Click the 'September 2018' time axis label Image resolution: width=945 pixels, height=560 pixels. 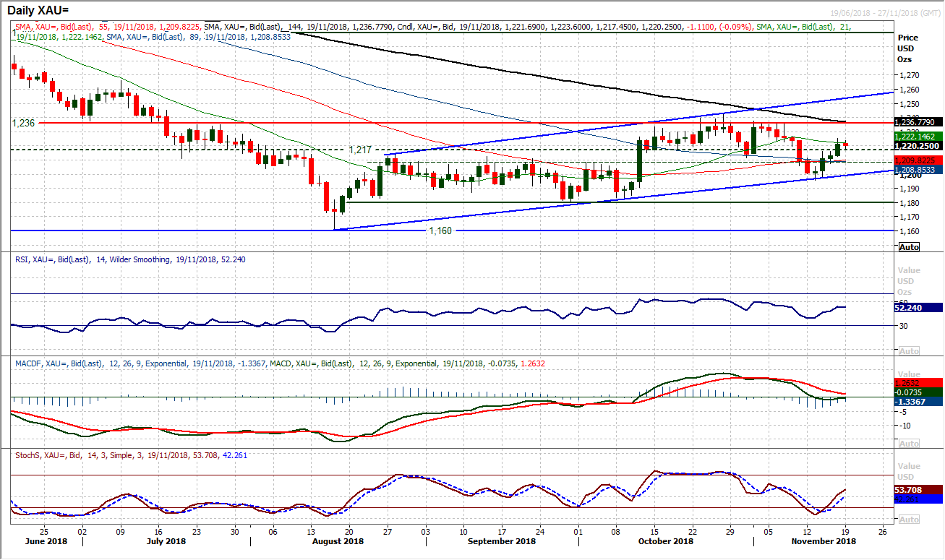(x=501, y=540)
